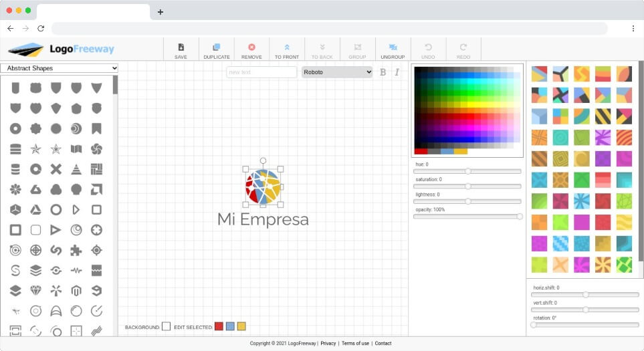Pick the letter S outline shape
Image resolution: width=644 pixels, height=351 pixels.
[x=15, y=270]
